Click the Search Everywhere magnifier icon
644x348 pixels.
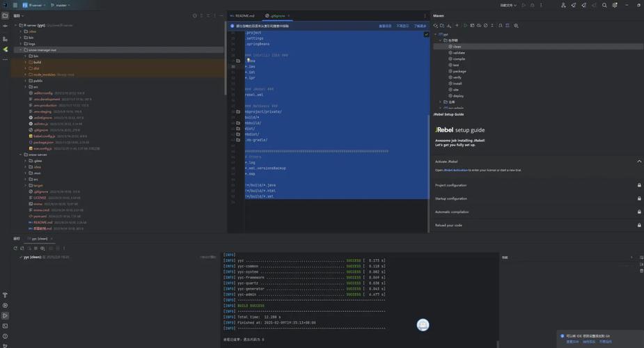(x=604, y=6)
